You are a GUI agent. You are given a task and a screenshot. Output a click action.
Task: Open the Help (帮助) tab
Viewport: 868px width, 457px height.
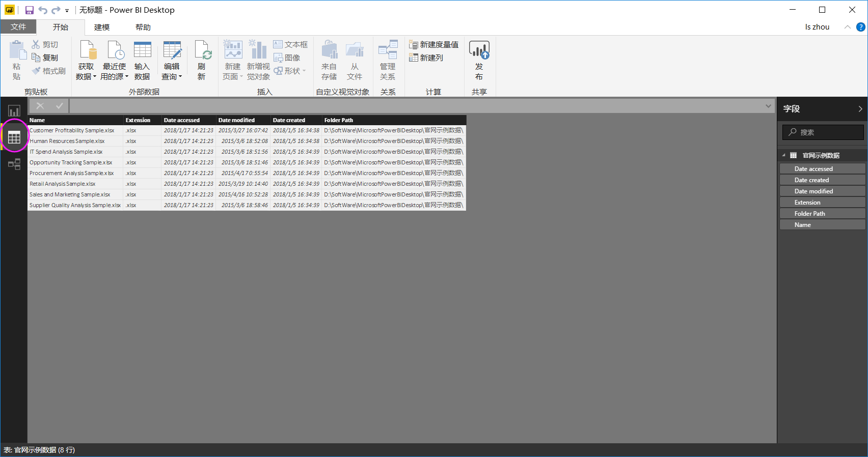[143, 27]
